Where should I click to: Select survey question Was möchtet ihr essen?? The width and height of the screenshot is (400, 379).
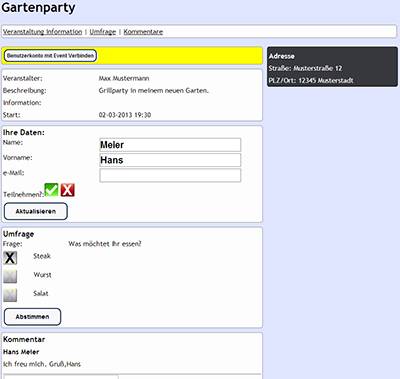click(x=105, y=244)
